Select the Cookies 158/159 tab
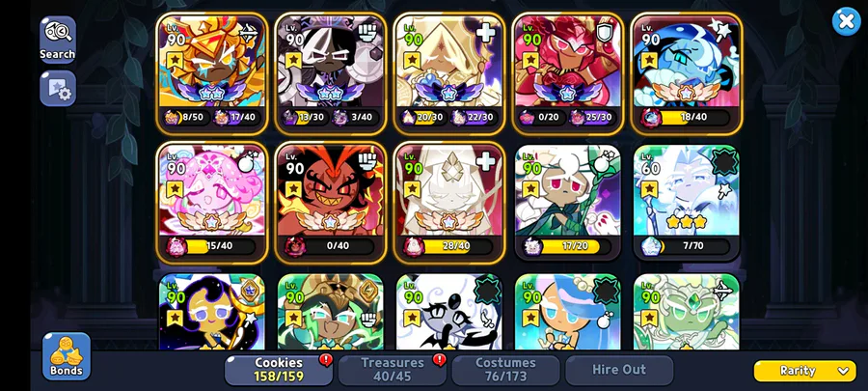 279,370
